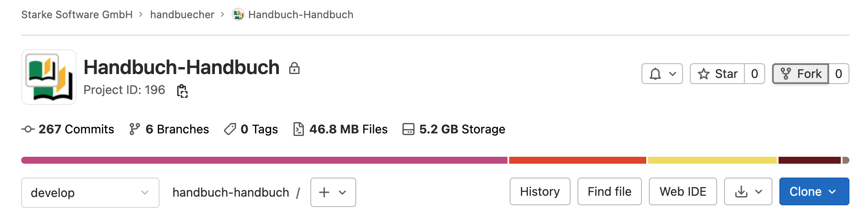Click the small breadcrumb project avatar icon

click(x=238, y=15)
